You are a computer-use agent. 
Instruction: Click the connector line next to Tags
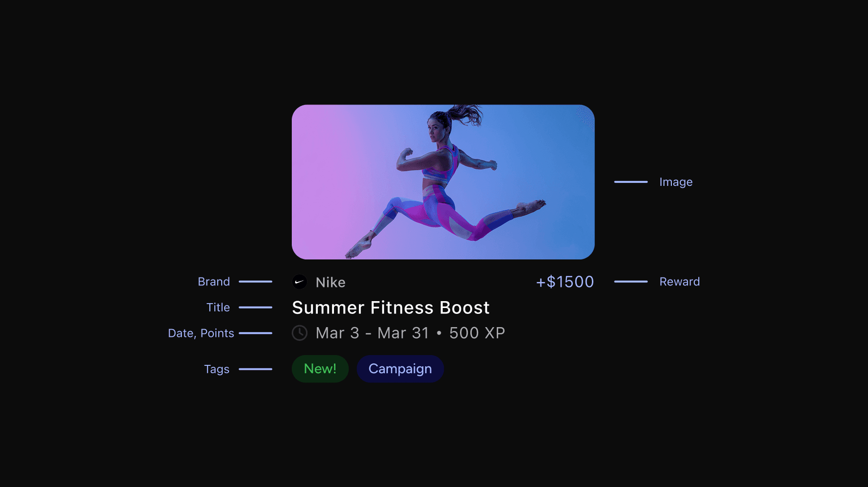pos(255,369)
